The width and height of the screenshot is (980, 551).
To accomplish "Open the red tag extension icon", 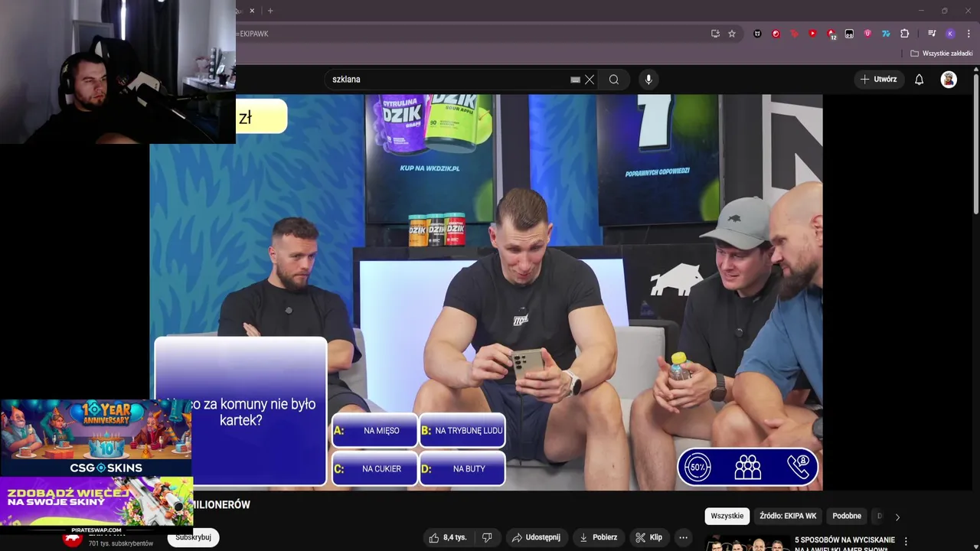I will (794, 34).
